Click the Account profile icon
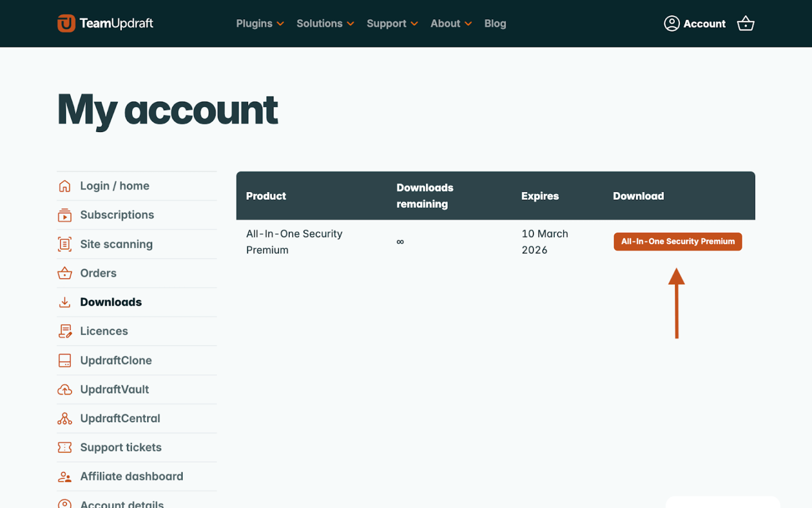Screen dimensions: 812x508 [672, 23]
